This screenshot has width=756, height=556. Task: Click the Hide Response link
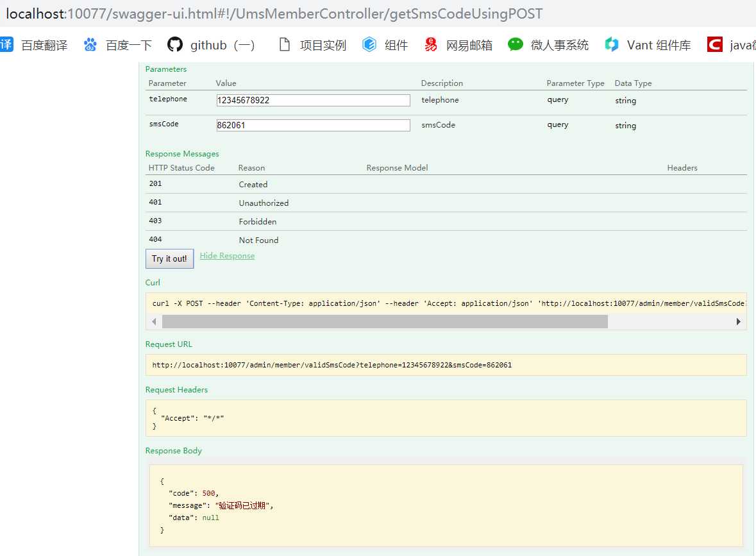227,256
